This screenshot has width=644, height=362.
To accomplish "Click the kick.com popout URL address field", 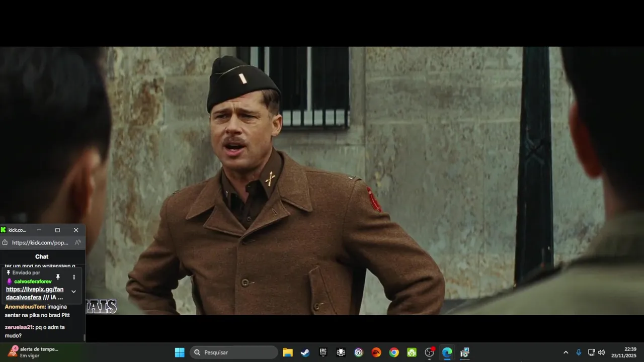I will (40, 242).
